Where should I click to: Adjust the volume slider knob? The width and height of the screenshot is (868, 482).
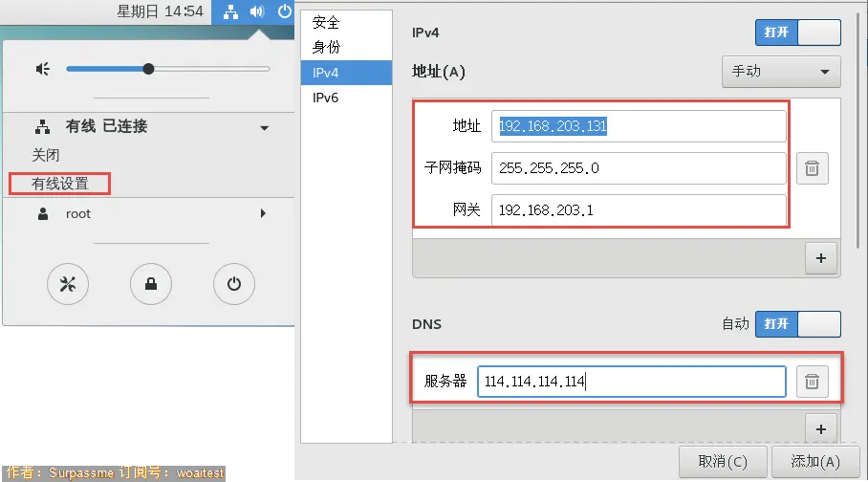coord(148,69)
